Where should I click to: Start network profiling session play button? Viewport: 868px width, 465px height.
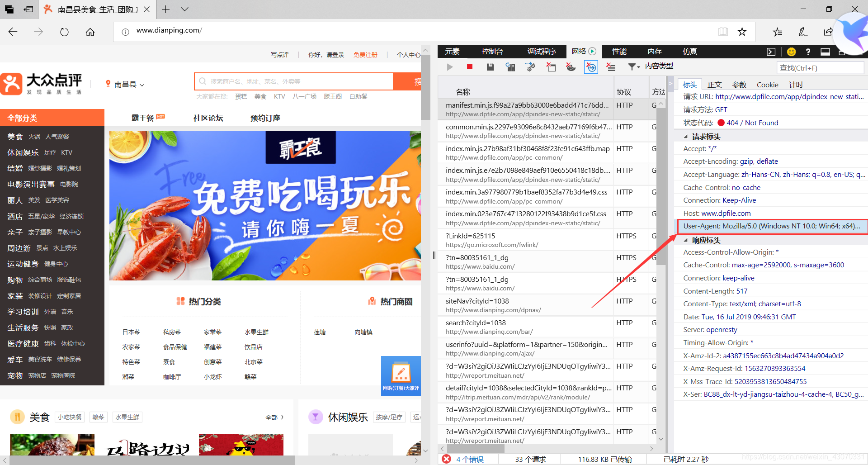[449, 67]
